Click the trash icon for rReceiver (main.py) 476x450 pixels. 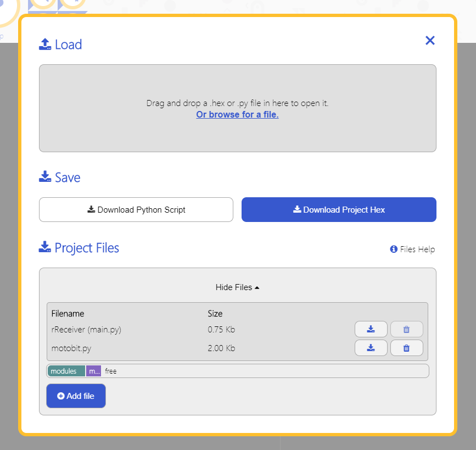(x=406, y=329)
